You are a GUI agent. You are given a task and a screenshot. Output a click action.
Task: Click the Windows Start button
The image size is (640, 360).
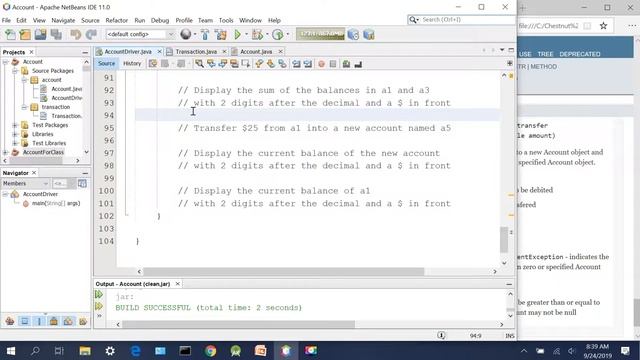11,351
